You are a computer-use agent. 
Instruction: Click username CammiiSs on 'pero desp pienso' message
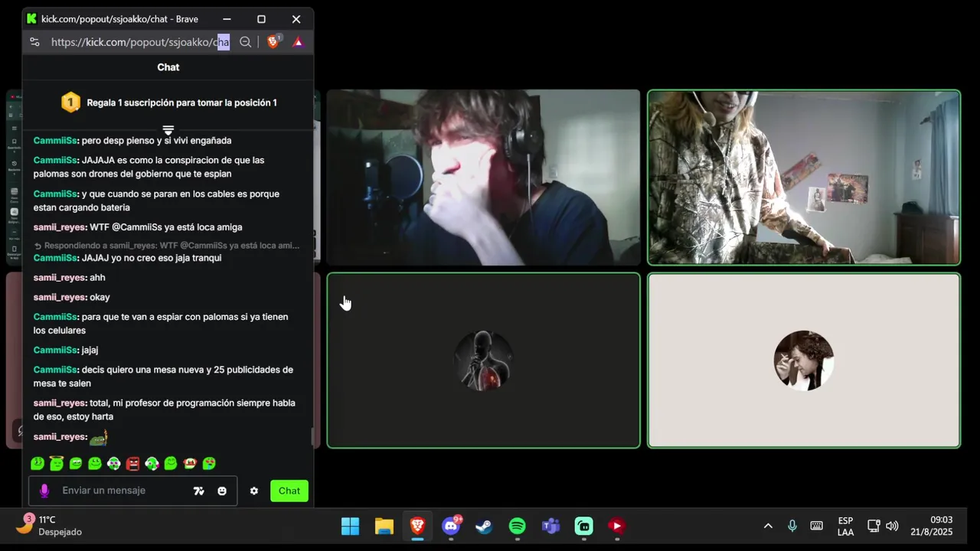coord(55,141)
